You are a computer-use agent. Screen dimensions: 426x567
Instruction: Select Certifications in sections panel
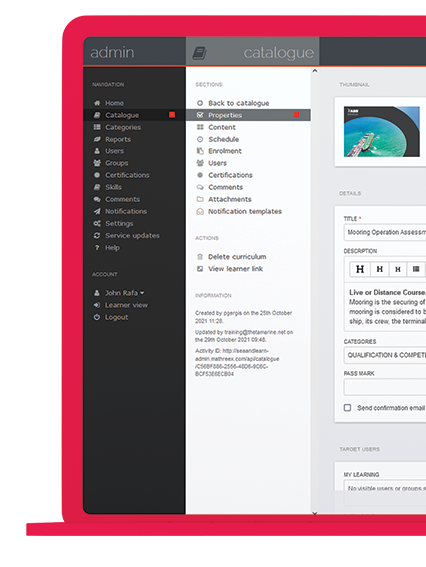(x=230, y=175)
